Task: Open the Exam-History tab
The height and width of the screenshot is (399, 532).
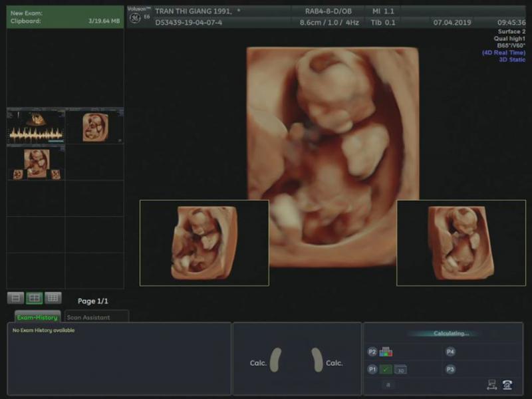Action: pos(37,317)
